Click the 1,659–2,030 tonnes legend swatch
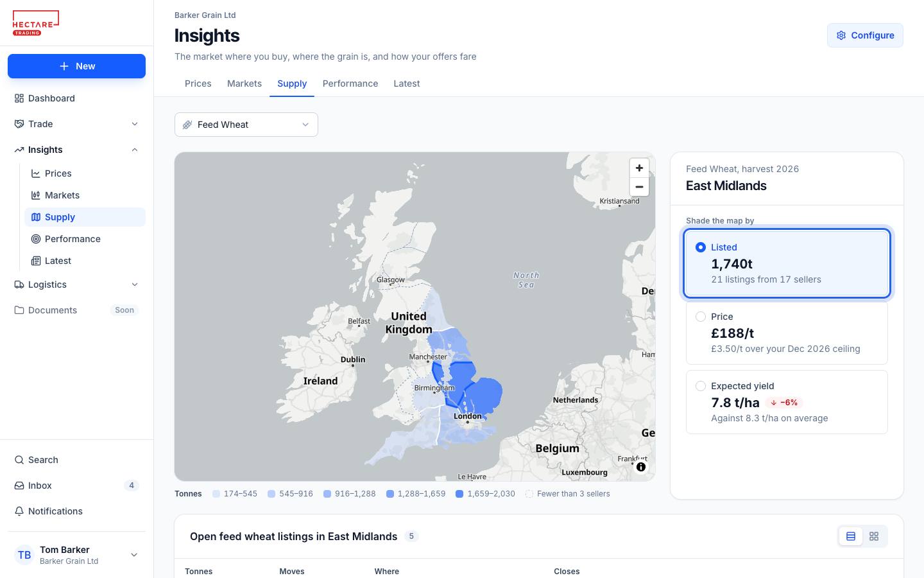Image resolution: width=924 pixels, height=578 pixels. pos(459,494)
